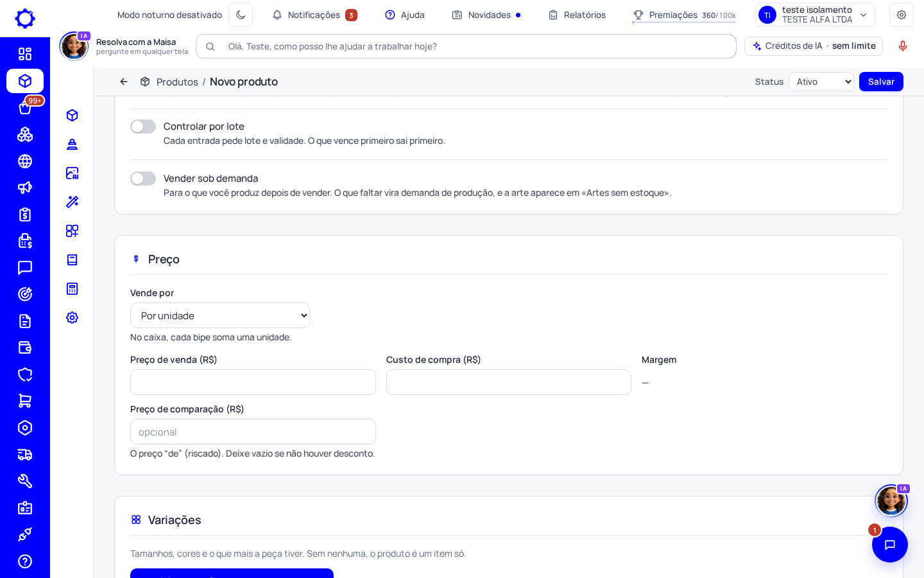Enable Vender sob demanda switch
The height and width of the screenshot is (578, 924).
(x=143, y=179)
